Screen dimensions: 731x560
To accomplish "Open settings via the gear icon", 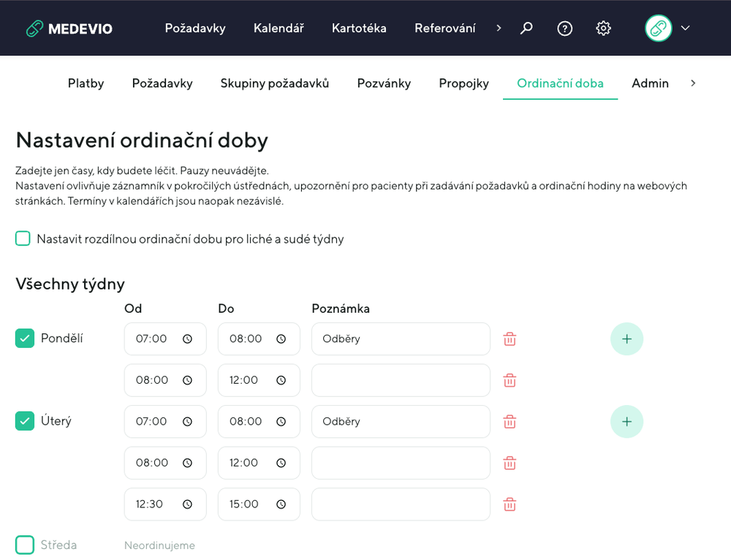I will [603, 29].
